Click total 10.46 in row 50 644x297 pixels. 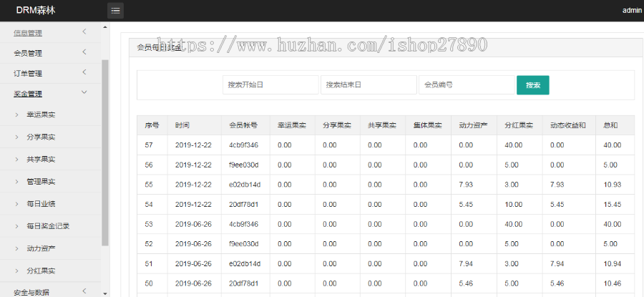[x=613, y=283]
